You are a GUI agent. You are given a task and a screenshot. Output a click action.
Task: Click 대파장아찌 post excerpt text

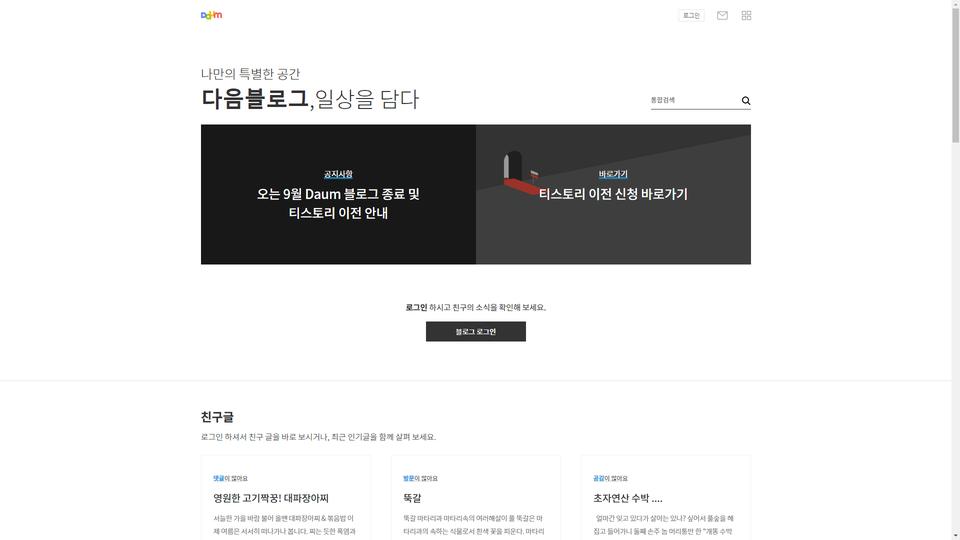[285, 525]
